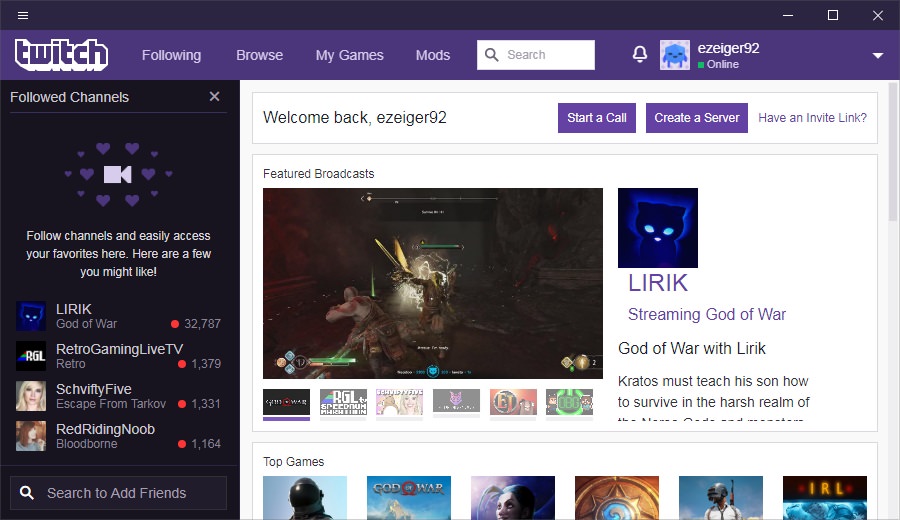Viewport: 900px width, 520px height.
Task: Click the SchviftyFive avatar in sidebar
Action: pos(31,396)
